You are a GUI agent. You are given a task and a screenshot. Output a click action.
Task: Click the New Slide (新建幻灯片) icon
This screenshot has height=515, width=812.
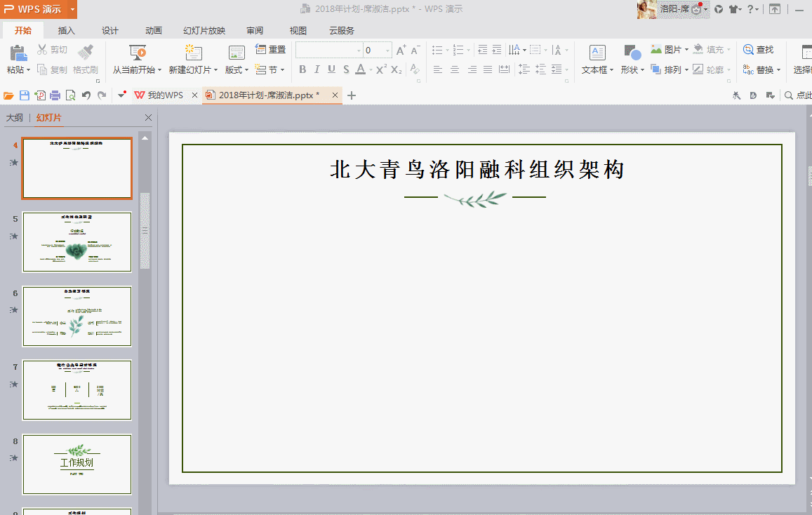coord(193,53)
